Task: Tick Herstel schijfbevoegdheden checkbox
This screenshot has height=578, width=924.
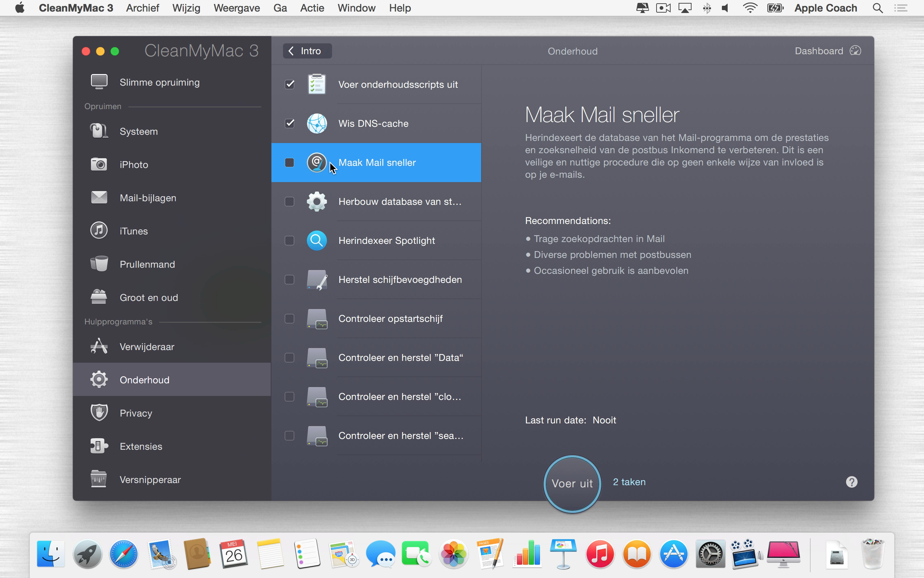Action: 290,280
